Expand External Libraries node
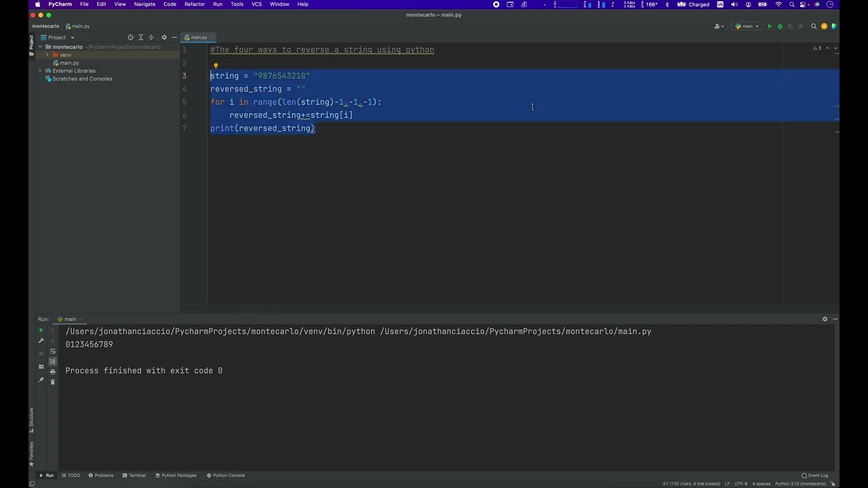This screenshot has height=488, width=868. pos(40,70)
